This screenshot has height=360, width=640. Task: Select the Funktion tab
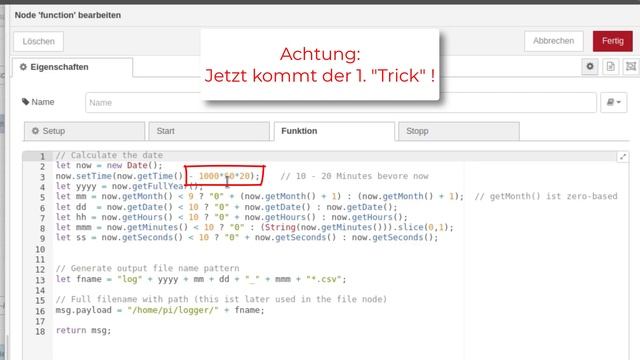(x=334, y=131)
